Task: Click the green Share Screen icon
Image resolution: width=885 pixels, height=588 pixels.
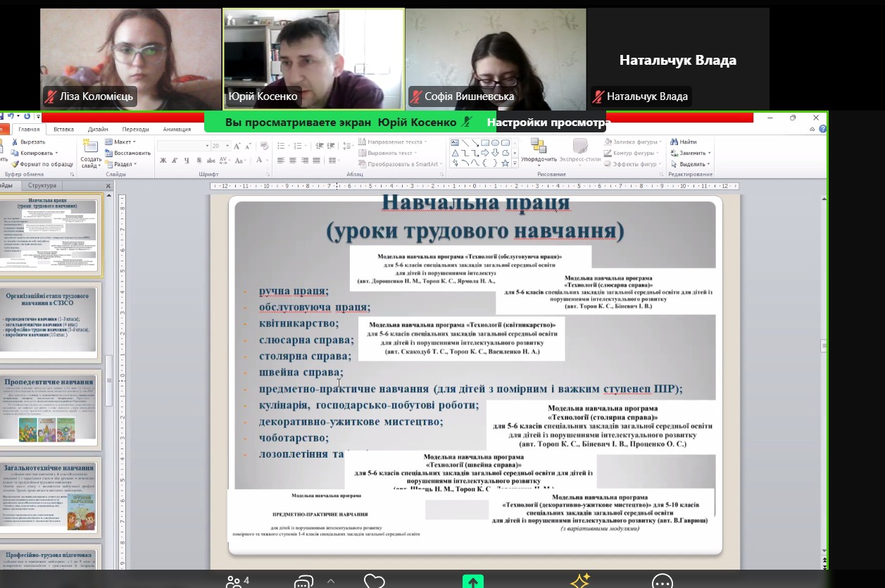Action: [472, 582]
